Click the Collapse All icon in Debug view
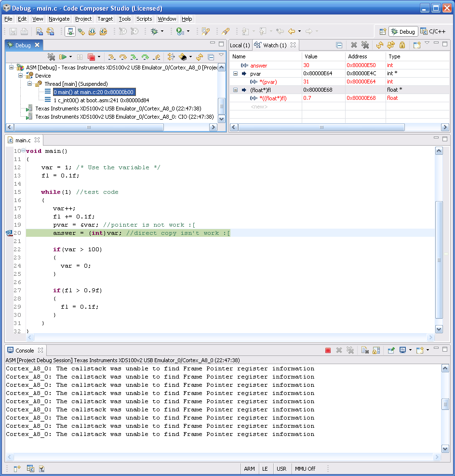 211,57
